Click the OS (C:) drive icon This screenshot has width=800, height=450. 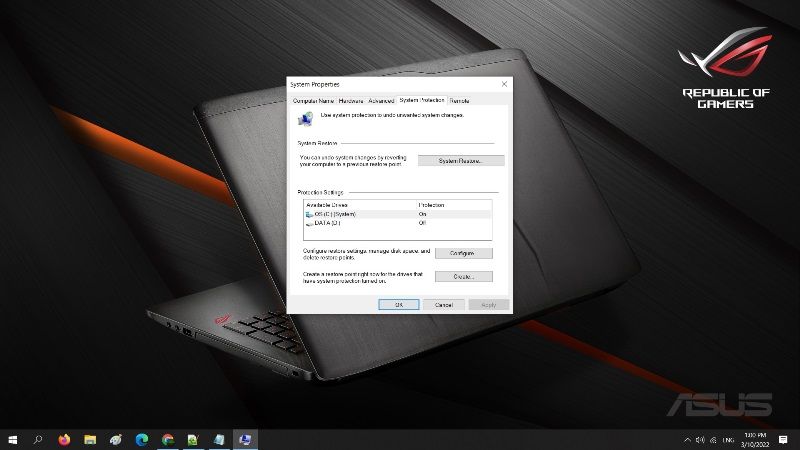pyautogui.click(x=309, y=215)
